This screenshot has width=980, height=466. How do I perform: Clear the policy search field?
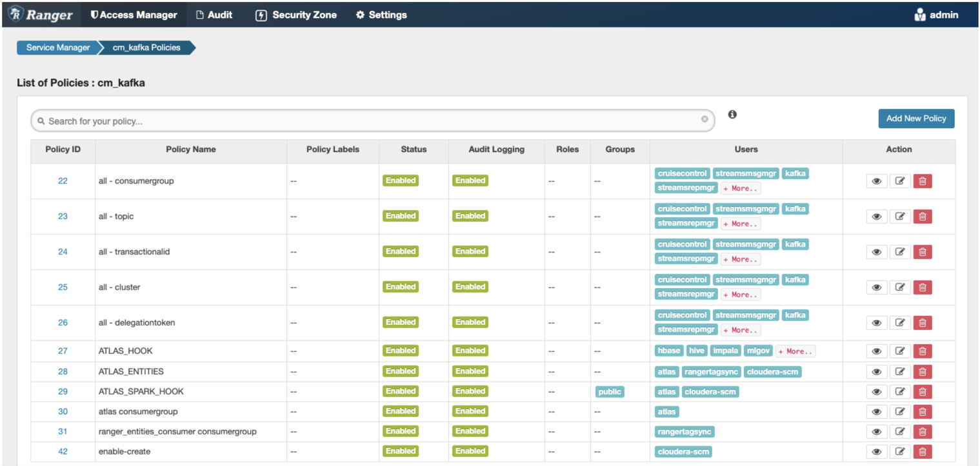(x=705, y=119)
